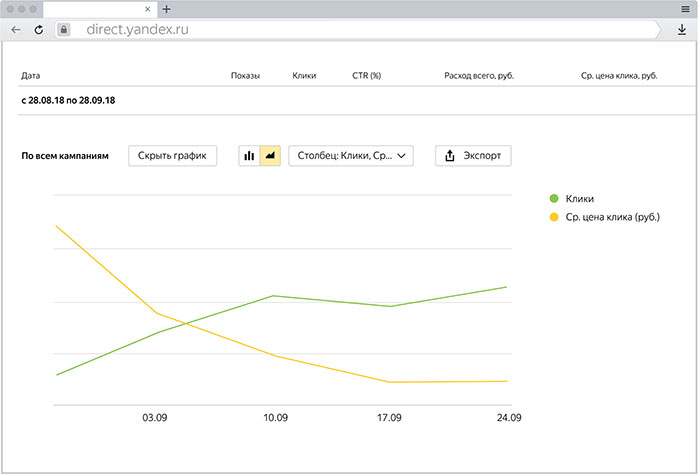Image resolution: width=700 pixels, height=476 pixels.
Task: Click the Экспорт button label
Action: pos(483,156)
